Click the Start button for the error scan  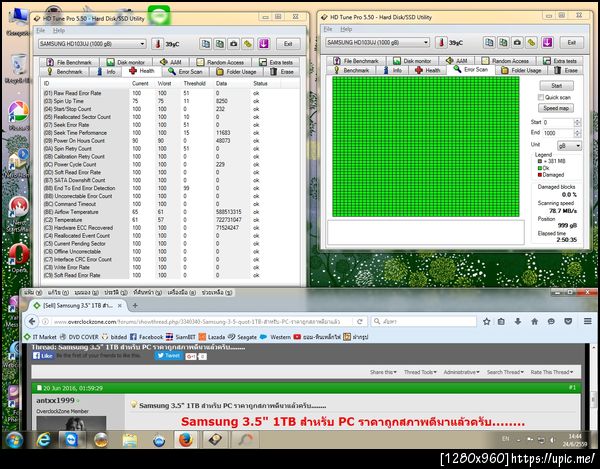pyautogui.click(x=557, y=85)
